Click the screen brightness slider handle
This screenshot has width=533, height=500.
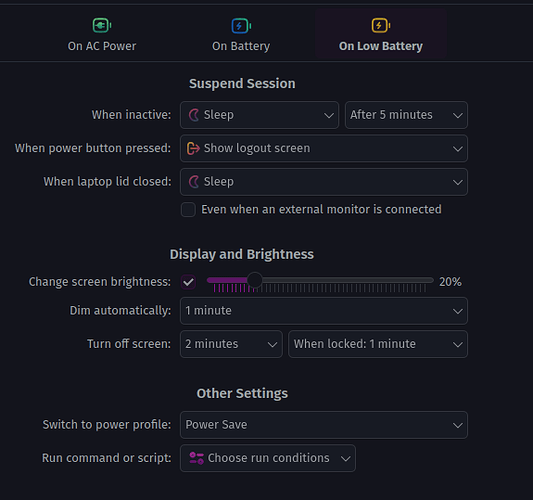click(255, 280)
